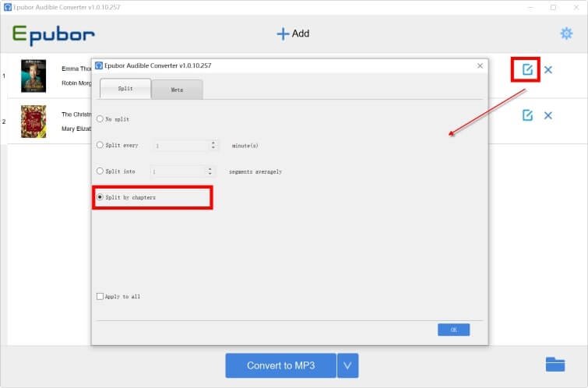Viewport: 588px width, 388px height.
Task: Expand the output format dropdown arrow
Action: coord(347,365)
